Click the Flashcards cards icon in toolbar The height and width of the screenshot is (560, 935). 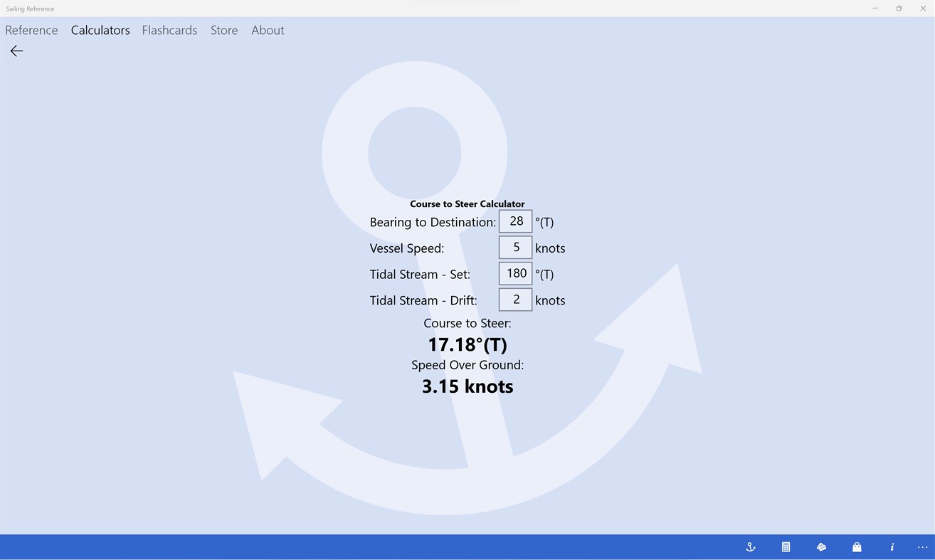point(821,546)
